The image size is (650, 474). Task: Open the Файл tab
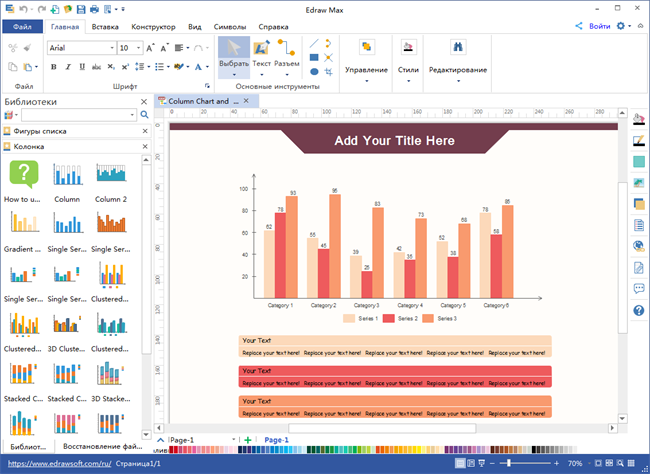pos(22,27)
